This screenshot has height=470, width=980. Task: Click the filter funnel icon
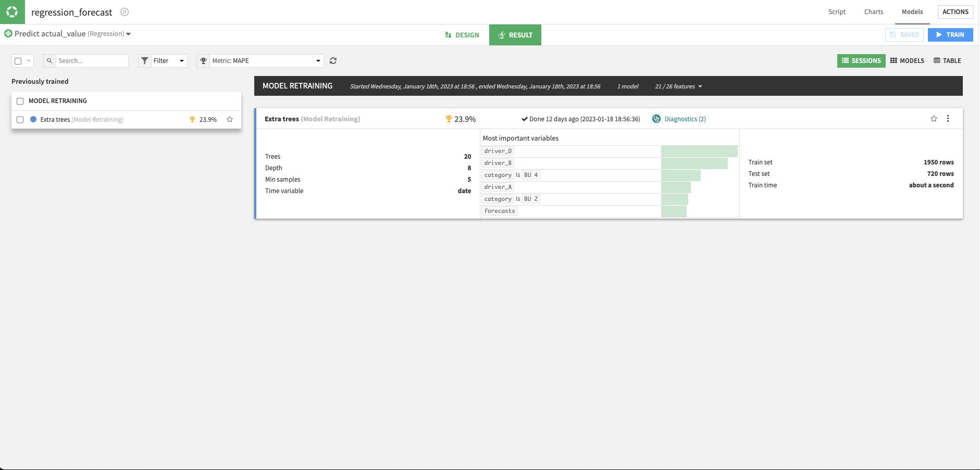click(144, 60)
